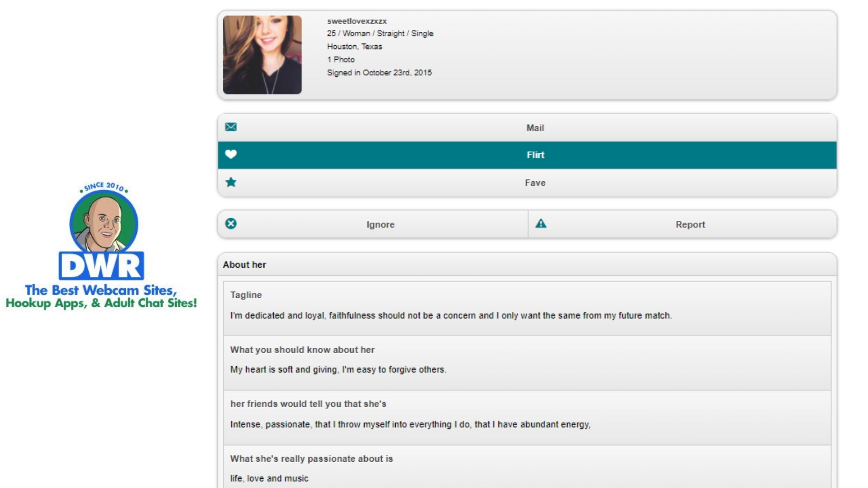Screen dimensions: 868x488
Task: Click the Report warning triangle icon
Action: click(x=541, y=223)
